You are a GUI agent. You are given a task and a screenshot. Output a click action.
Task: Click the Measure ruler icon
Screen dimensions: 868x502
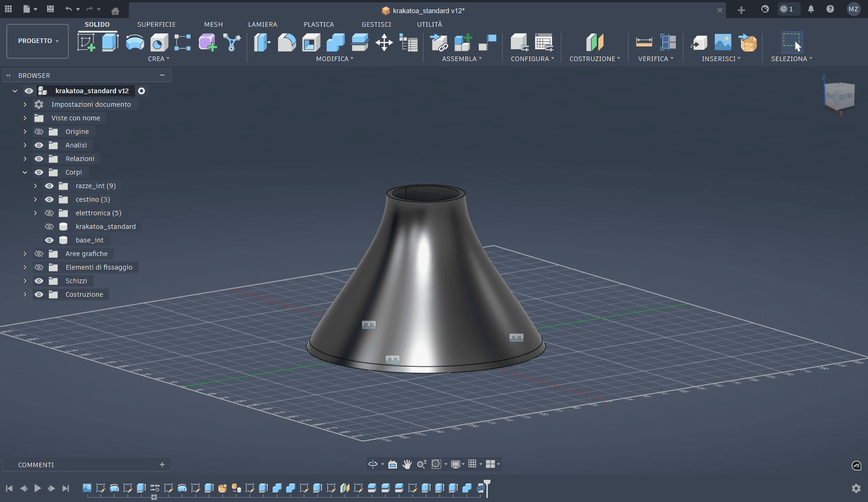coord(644,43)
